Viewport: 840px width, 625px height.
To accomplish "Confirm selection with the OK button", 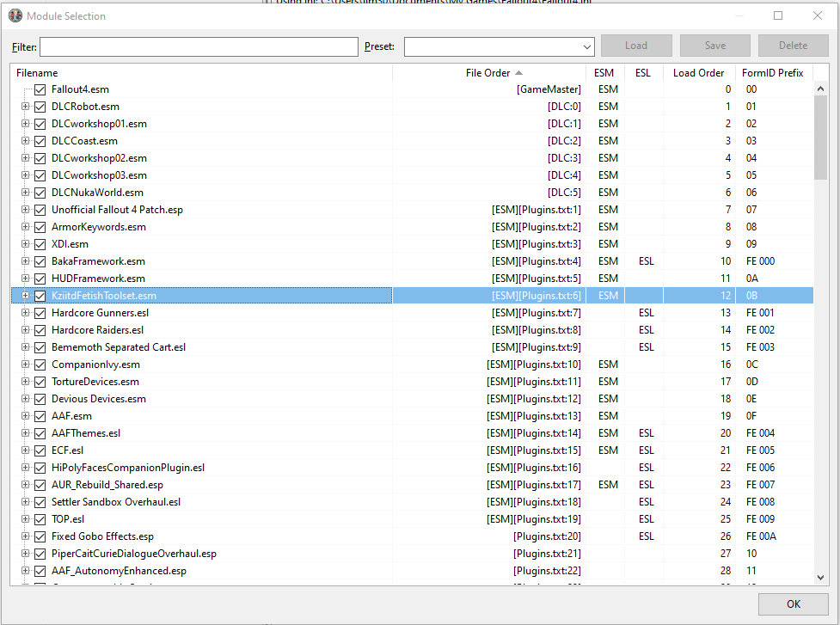I will [x=794, y=604].
